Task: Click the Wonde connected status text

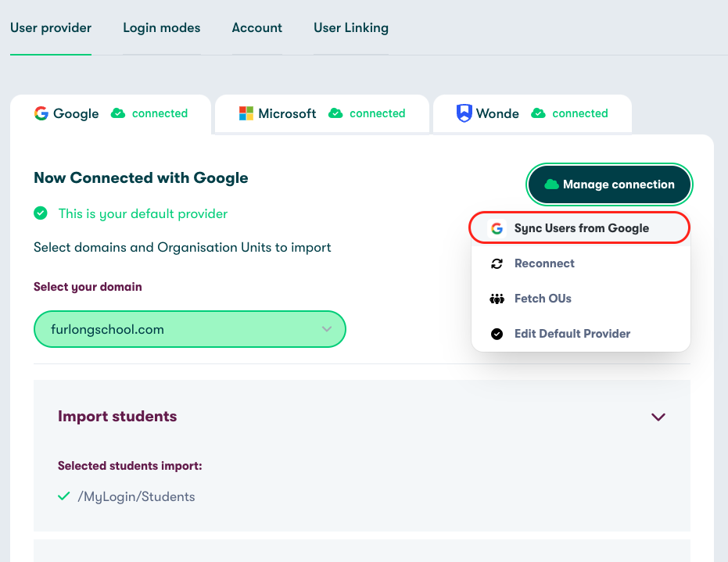Action: [580, 113]
